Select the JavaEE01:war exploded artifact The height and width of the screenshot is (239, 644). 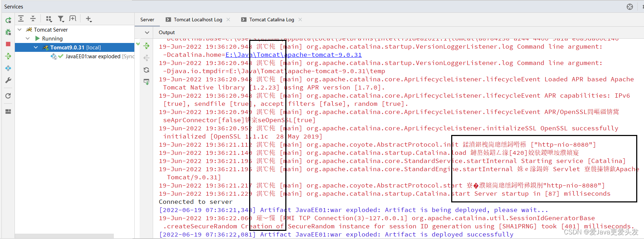pyautogui.click(x=74, y=56)
